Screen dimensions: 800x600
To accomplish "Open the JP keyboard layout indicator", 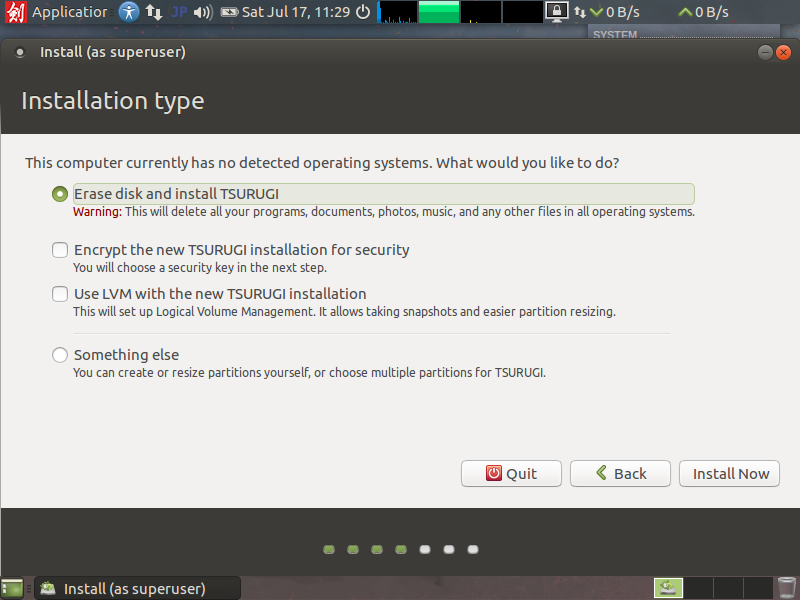I will pos(179,12).
